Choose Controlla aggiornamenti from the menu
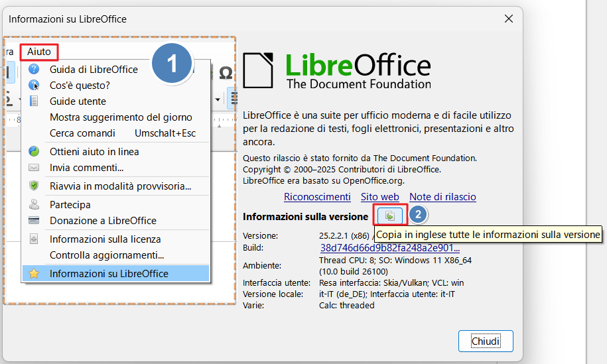 (x=107, y=255)
